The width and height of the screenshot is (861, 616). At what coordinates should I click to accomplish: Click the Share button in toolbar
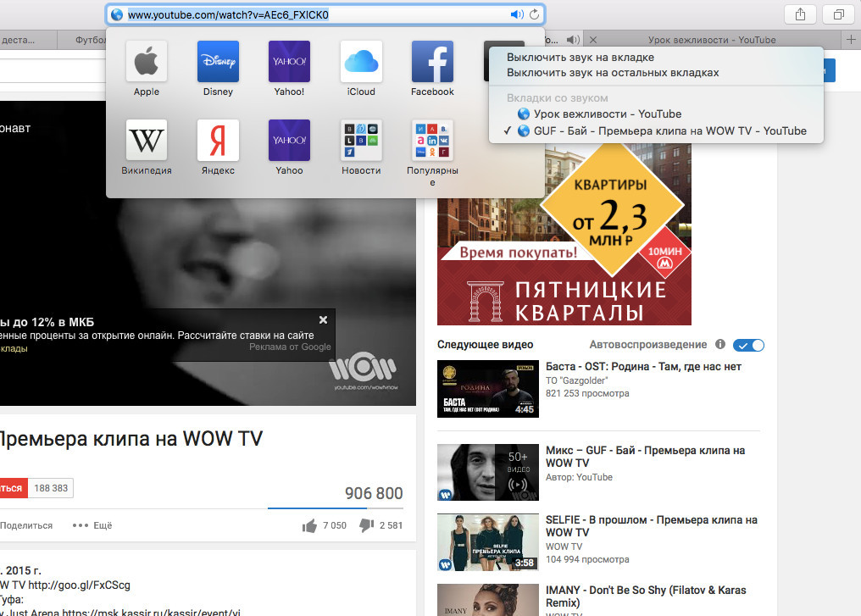[799, 14]
